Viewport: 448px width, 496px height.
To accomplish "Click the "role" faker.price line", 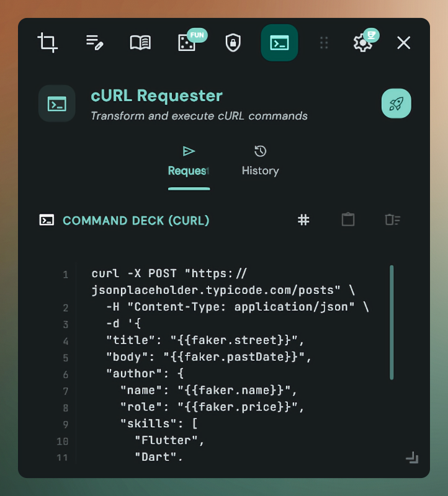I will tap(212, 407).
